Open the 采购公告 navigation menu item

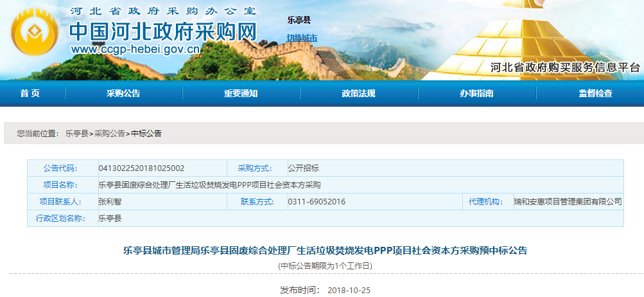(x=123, y=94)
